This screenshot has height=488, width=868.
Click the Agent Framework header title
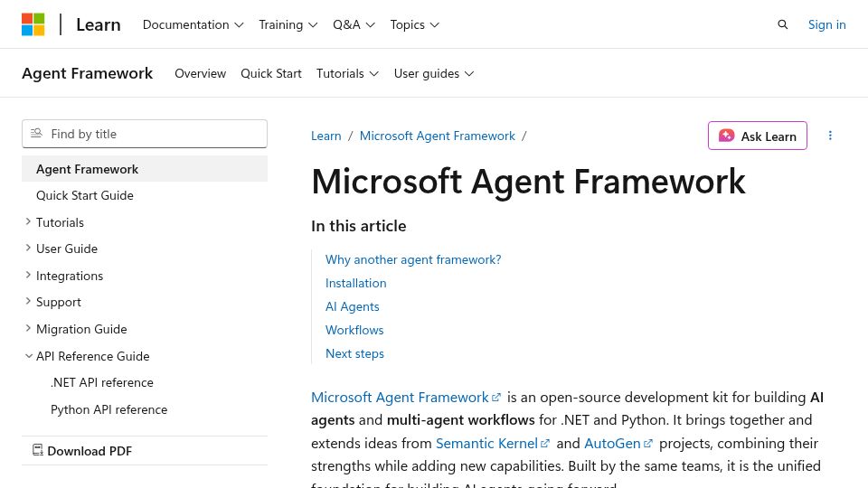pos(88,73)
